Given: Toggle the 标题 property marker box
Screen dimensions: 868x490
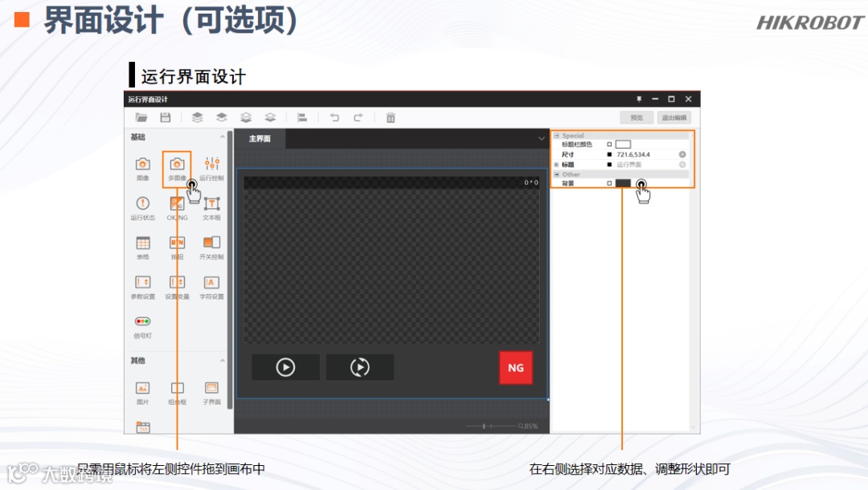Looking at the screenshot, I should pos(609,164).
